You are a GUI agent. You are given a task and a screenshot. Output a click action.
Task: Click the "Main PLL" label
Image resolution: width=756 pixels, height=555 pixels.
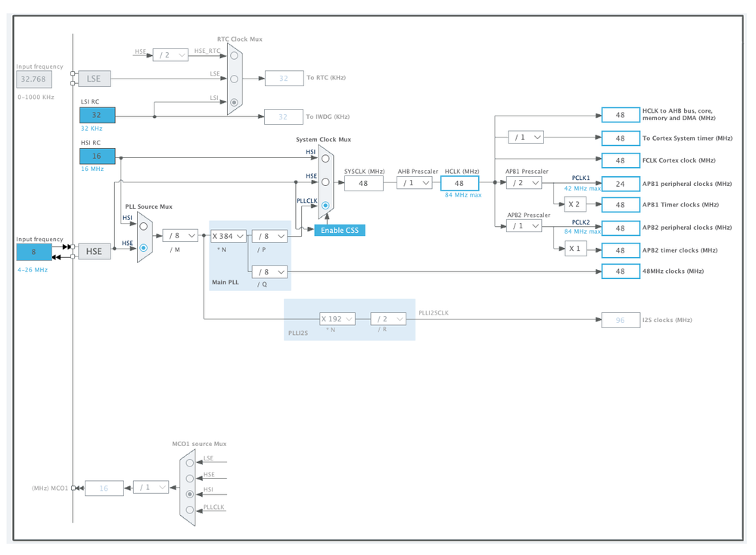226,282
